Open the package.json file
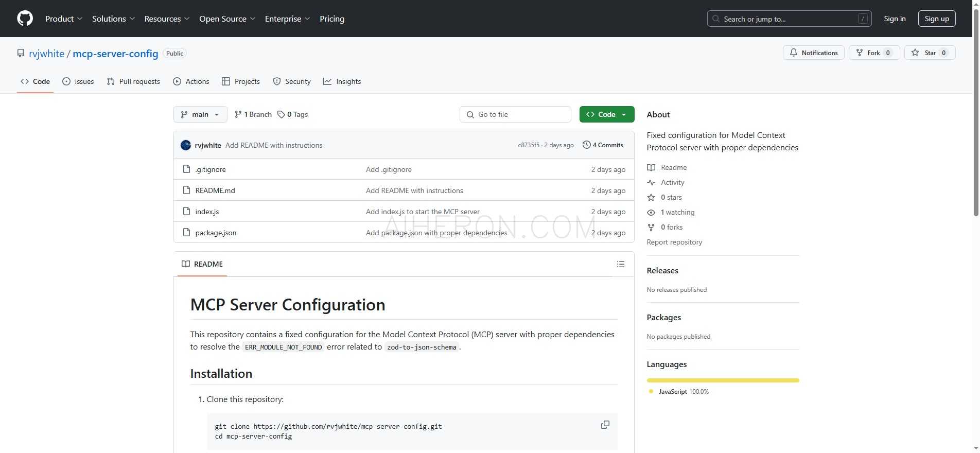Image resolution: width=980 pixels, height=453 pixels. 216,233
